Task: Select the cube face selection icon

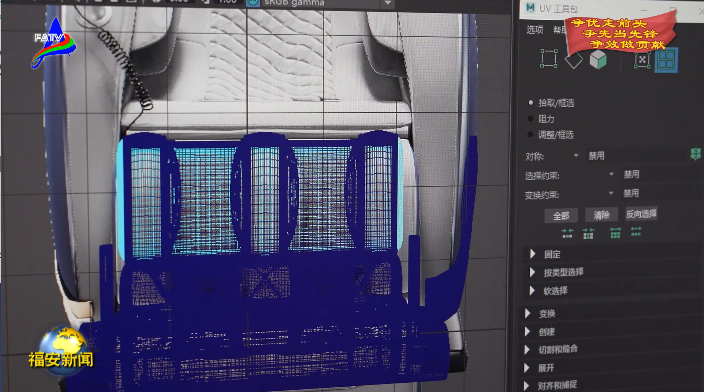Action: [x=598, y=59]
